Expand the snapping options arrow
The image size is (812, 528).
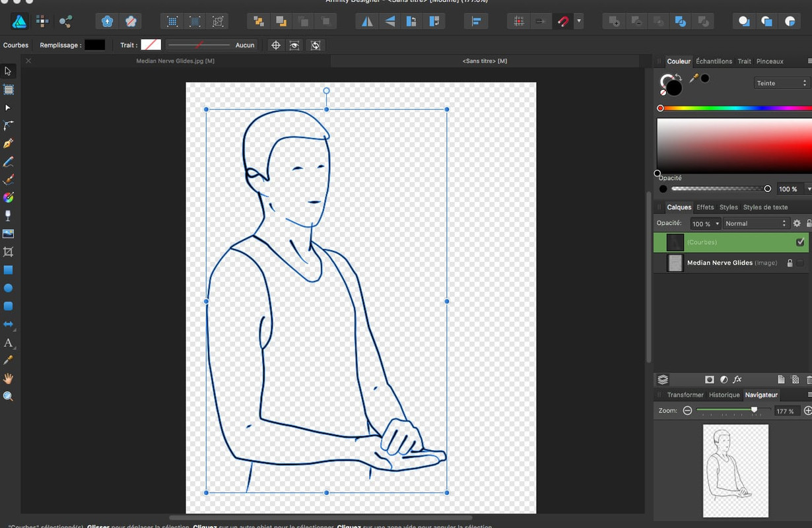[x=579, y=21]
